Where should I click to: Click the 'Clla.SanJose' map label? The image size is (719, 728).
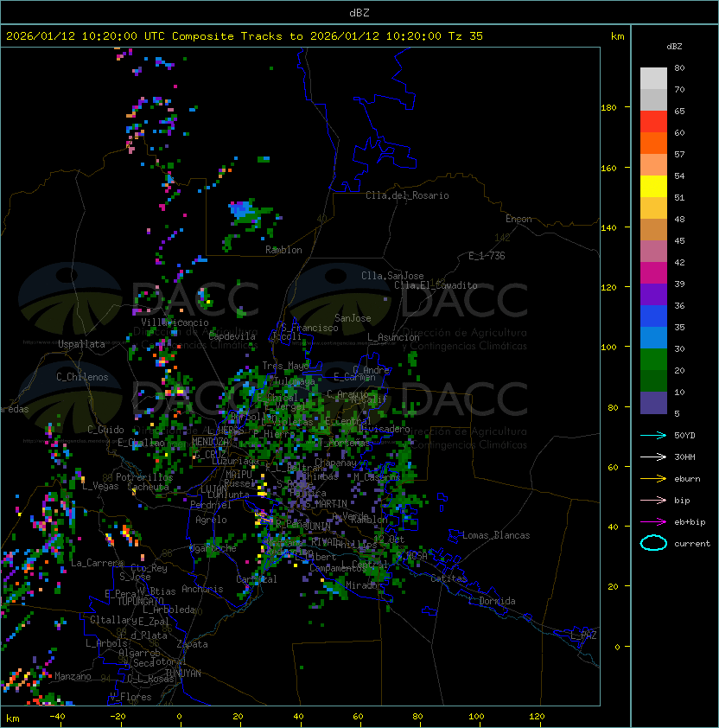pos(392,276)
